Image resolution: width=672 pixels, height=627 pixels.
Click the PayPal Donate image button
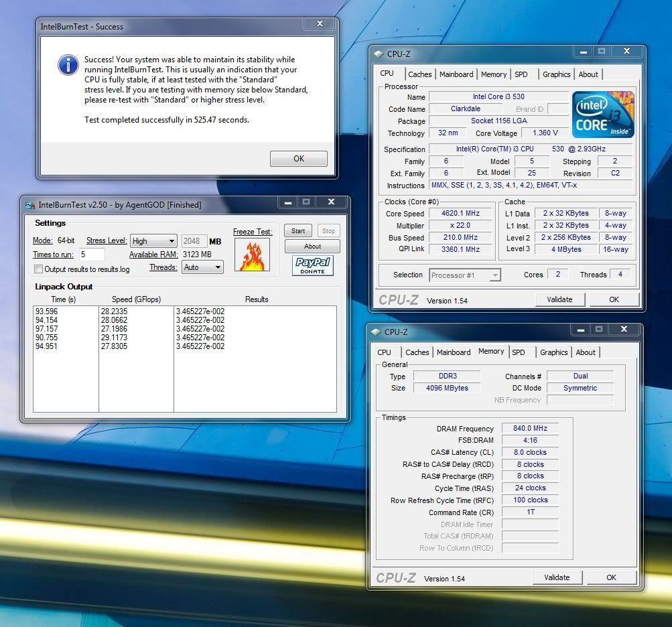tap(313, 265)
